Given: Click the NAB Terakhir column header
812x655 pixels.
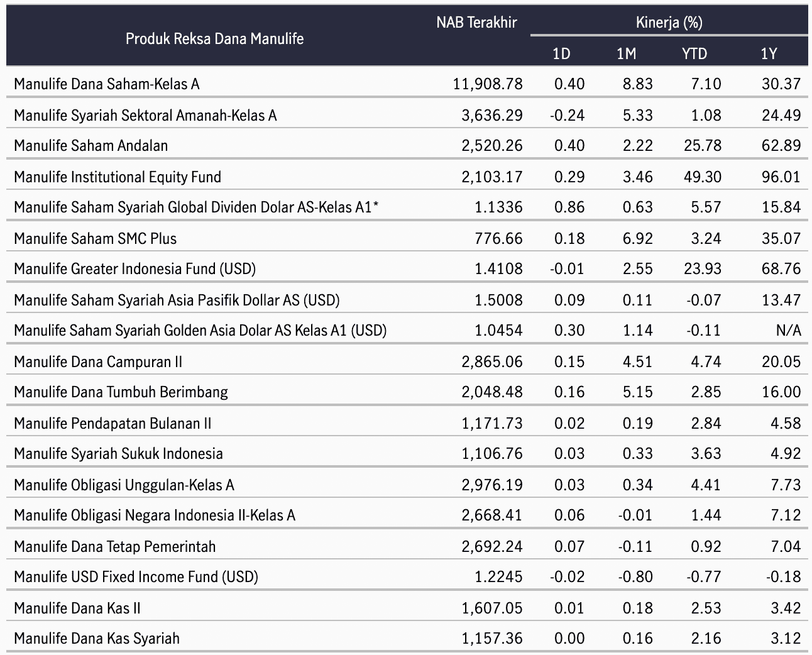Looking at the screenshot, I should [x=476, y=23].
